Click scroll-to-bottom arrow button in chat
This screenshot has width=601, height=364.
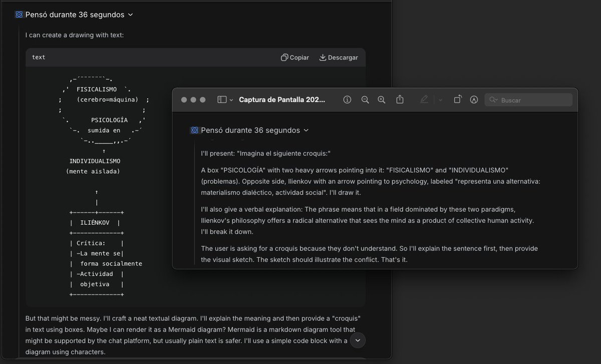tap(358, 340)
